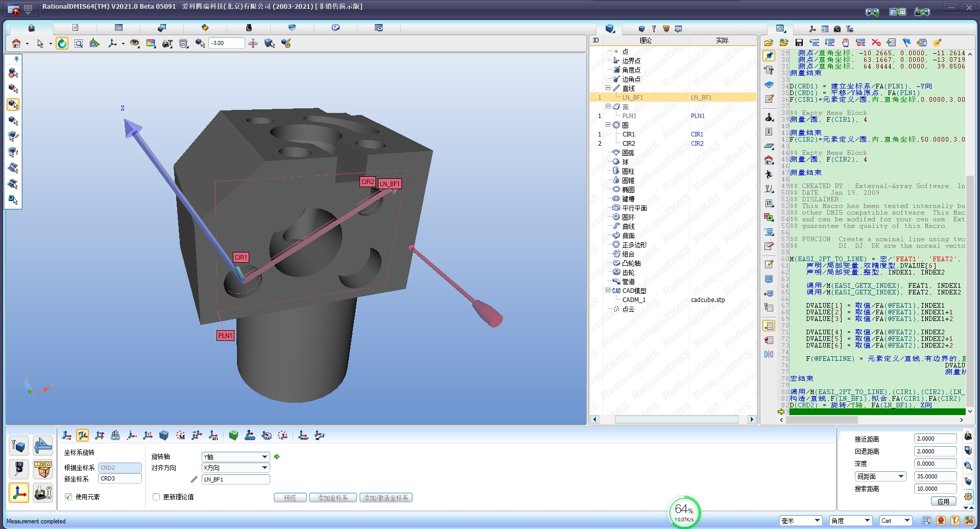This screenshot has width=980, height=529.
Task: Click the blue flag marker icon
Action: click(906, 42)
